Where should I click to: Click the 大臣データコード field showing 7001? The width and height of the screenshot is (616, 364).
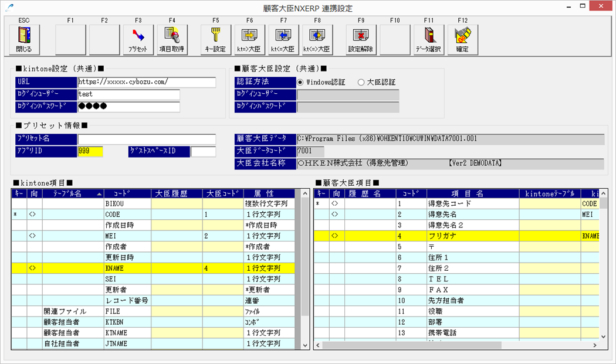pyautogui.click(x=310, y=152)
